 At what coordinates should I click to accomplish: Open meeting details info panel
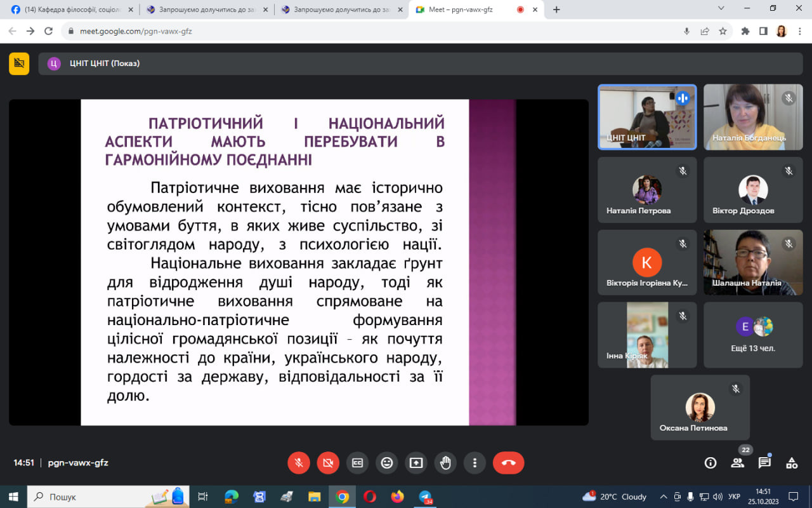(710, 463)
